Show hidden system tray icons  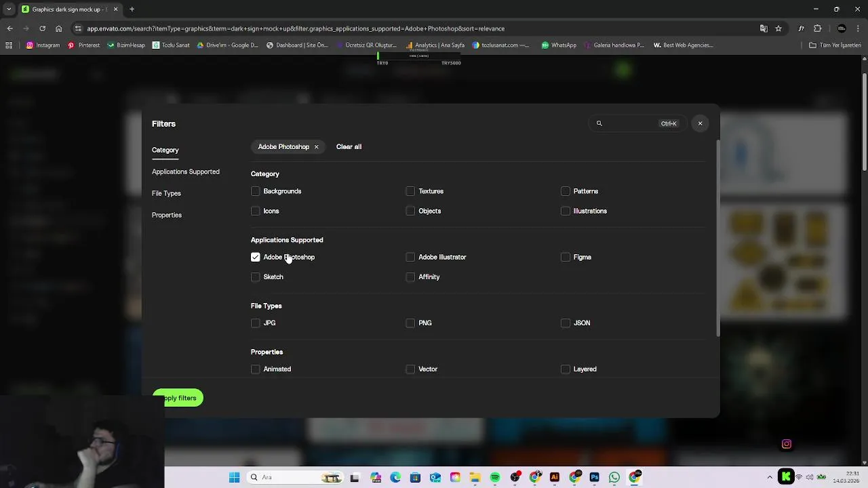770,477
